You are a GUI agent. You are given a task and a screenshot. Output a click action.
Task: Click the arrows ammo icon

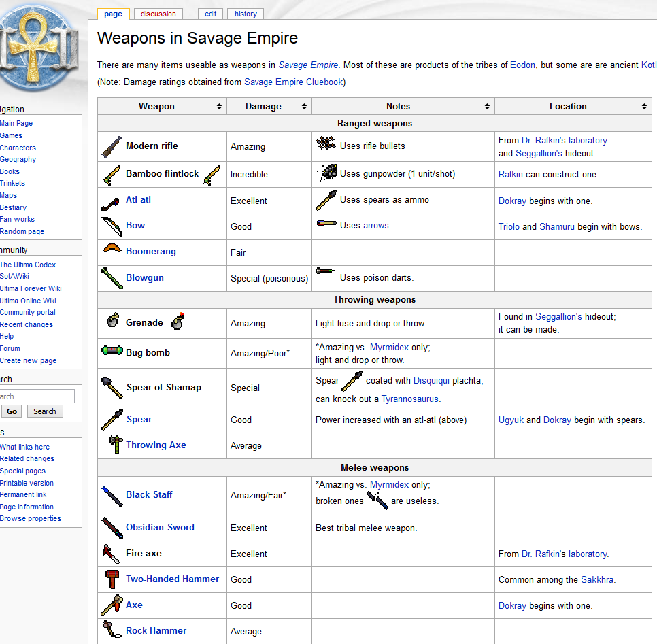(x=327, y=223)
